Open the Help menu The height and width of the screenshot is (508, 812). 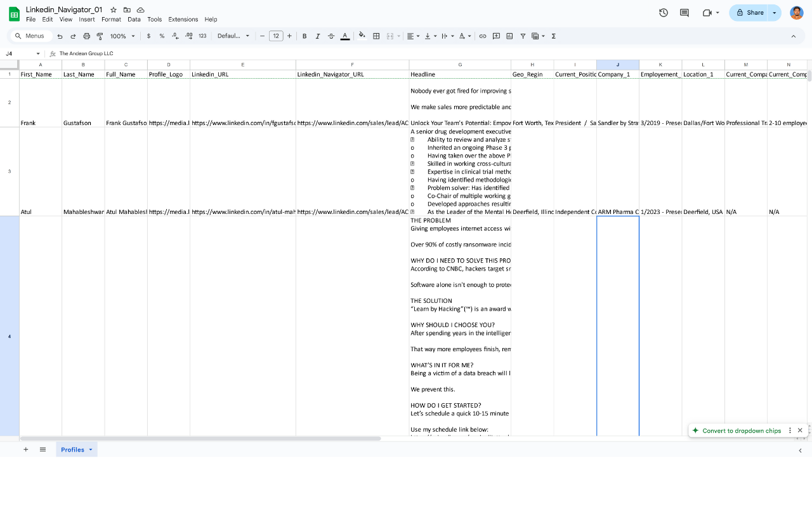pyautogui.click(x=211, y=20)
